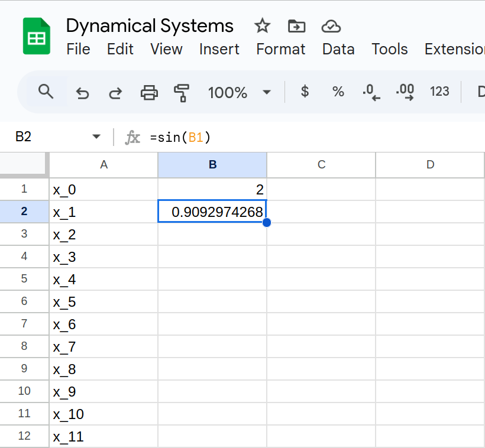The width and height of the screenshot is (485, 448).
Task: Expand the name box dropdown arrow
Action: coord(96,137)
